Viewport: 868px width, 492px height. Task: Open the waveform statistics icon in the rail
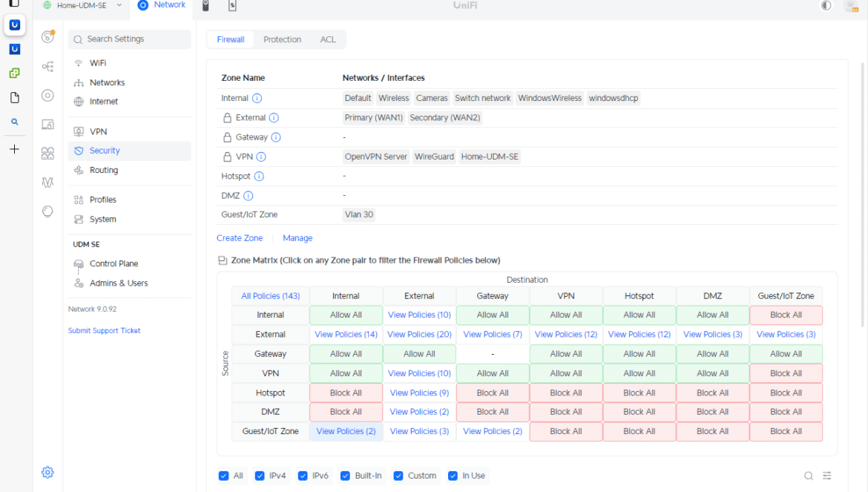coord(48,182)
